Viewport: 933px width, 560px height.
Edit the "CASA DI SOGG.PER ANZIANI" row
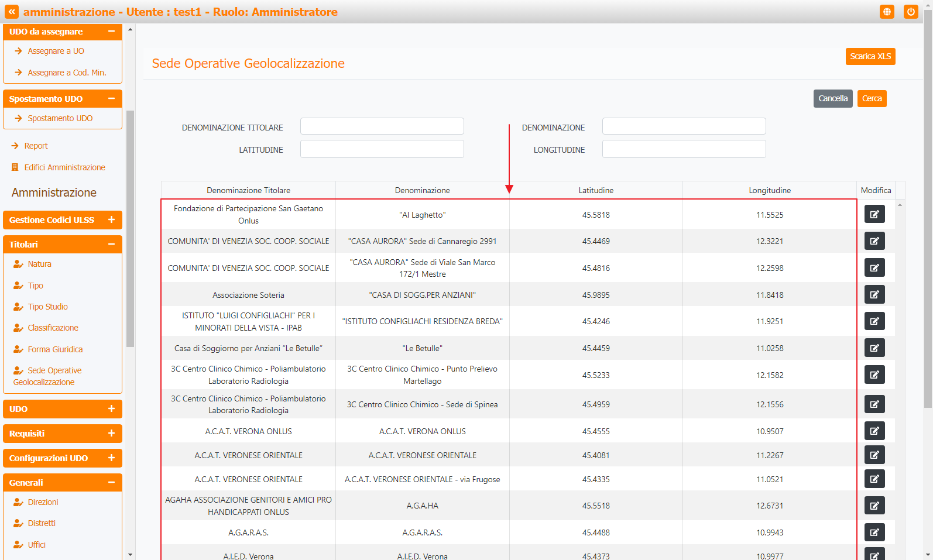click(x=874, y=295)
